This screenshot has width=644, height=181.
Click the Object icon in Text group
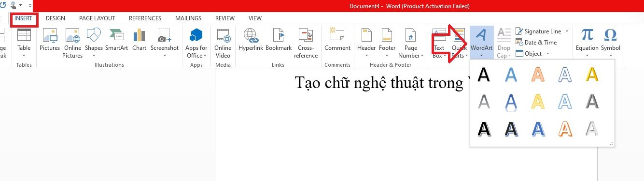519,54
